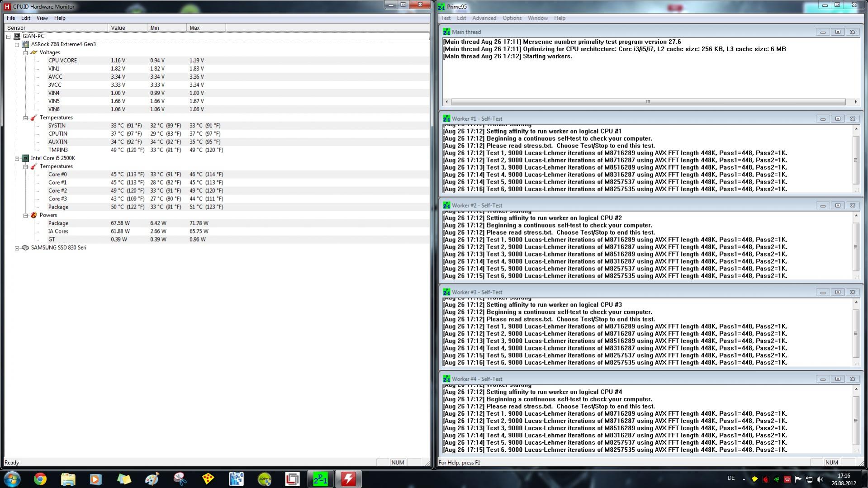The image size is (868, 488).
Task: Click the CPU Temperatures thermometer icon
Action: [34, 166]
